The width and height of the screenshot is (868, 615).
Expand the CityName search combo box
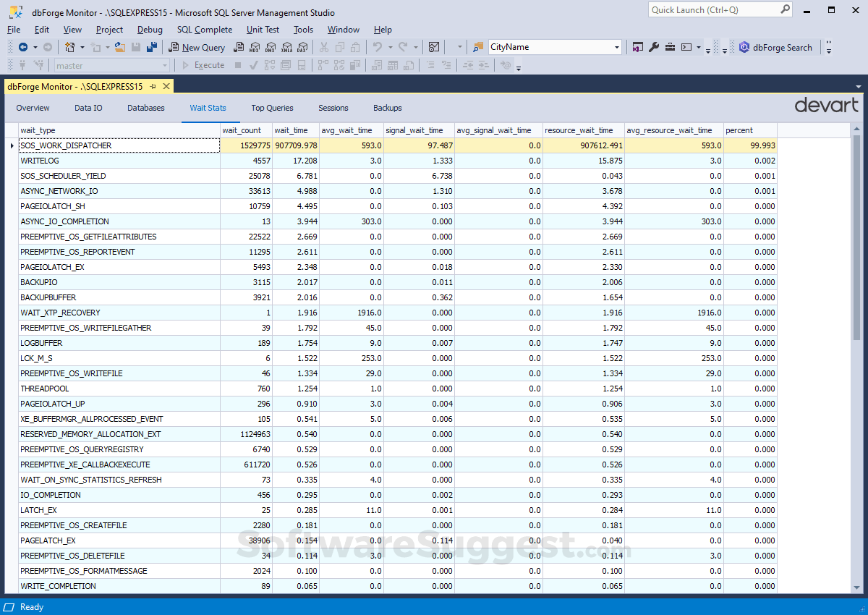point(616,47)
